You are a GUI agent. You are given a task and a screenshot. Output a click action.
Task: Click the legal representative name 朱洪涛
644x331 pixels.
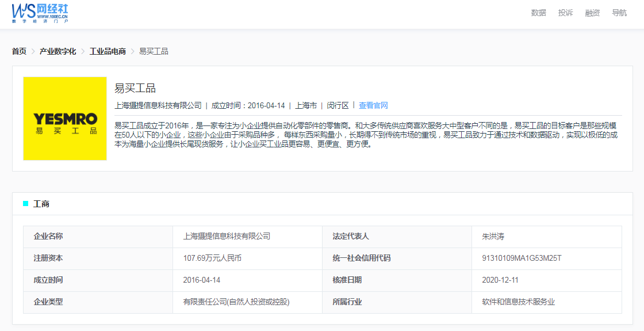click(x=493, y=236)
